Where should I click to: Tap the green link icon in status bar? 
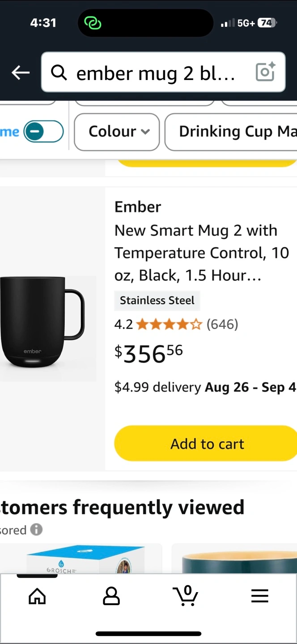pyautogui.click(x=93, y=23)
